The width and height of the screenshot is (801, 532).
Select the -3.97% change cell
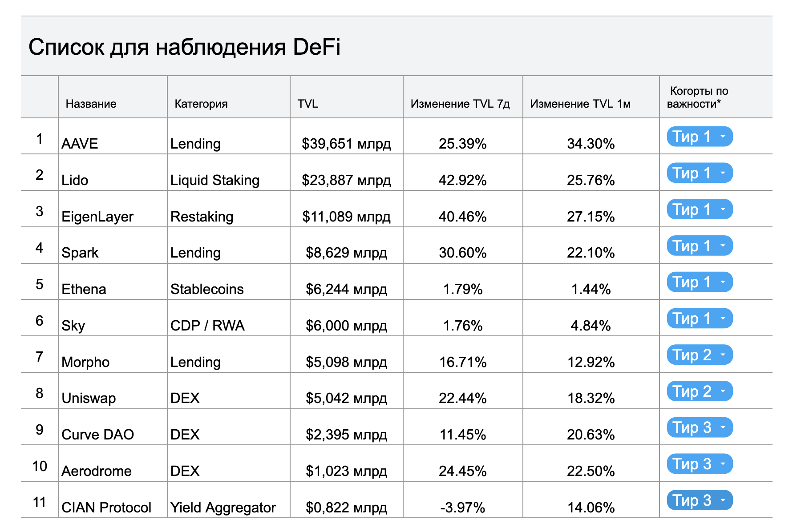click(x=463, y=500)
